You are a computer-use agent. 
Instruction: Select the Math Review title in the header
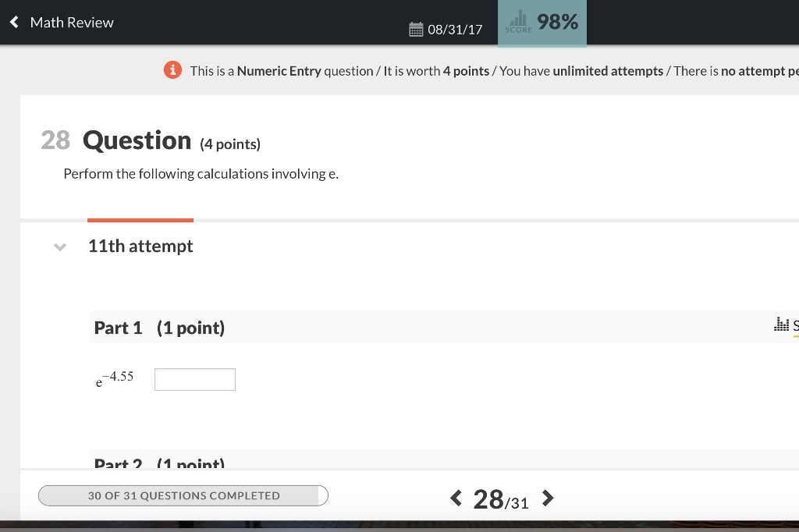pyautogui.click(x=70, y=23)
